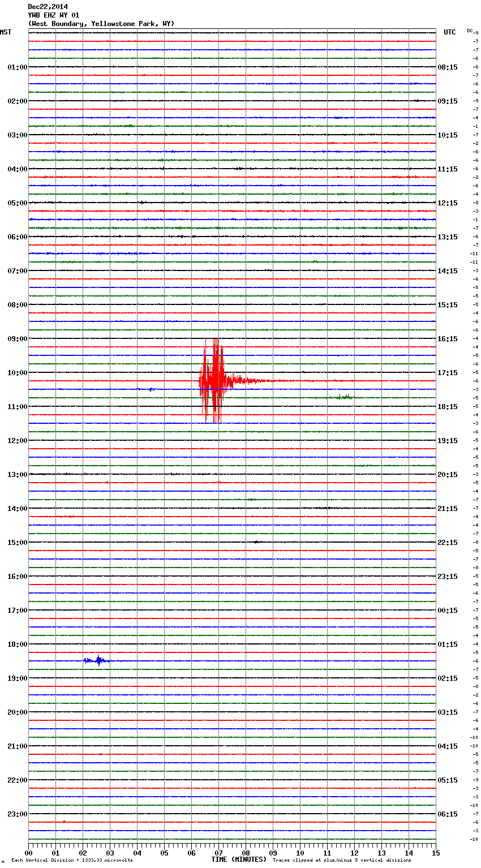Click the 12:15 UTC time label
This screenshot has width=481, height=868.
click(x=448, y=203)
